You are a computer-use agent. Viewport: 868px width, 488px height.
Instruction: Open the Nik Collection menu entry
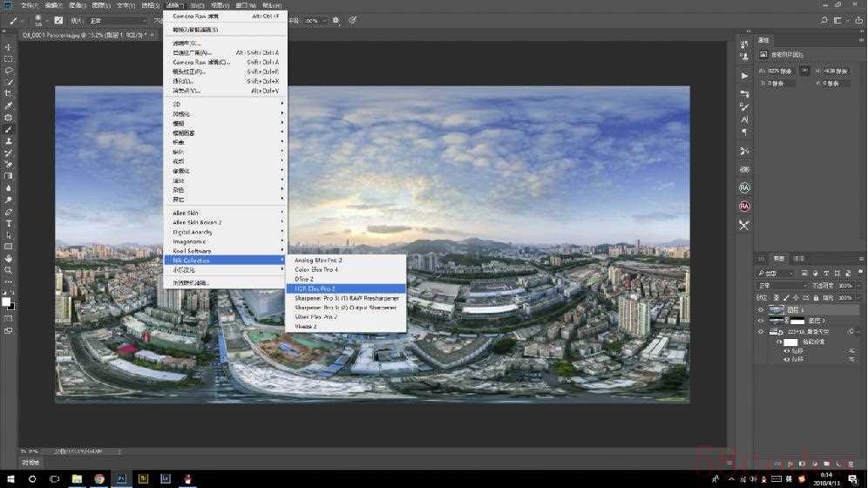point(226,260)
